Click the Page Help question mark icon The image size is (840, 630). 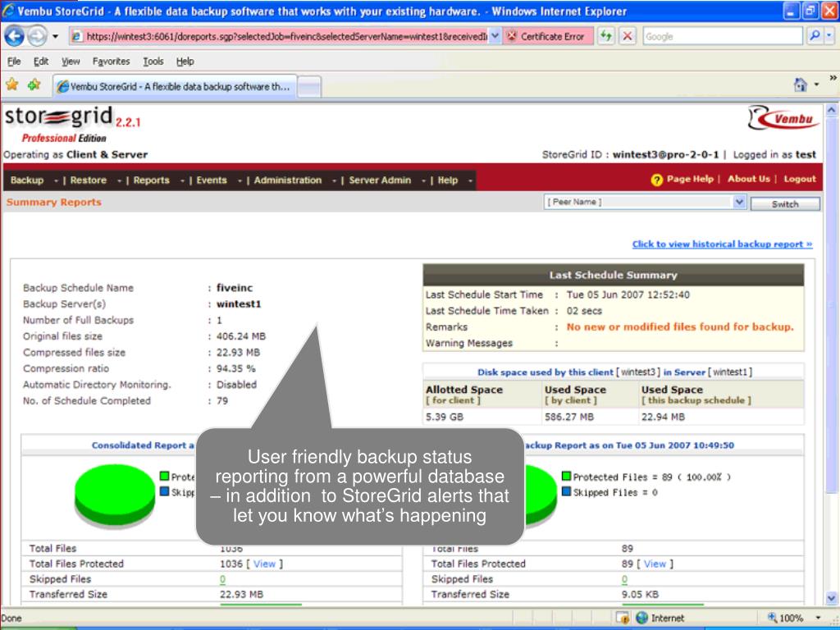coord(657,180)
